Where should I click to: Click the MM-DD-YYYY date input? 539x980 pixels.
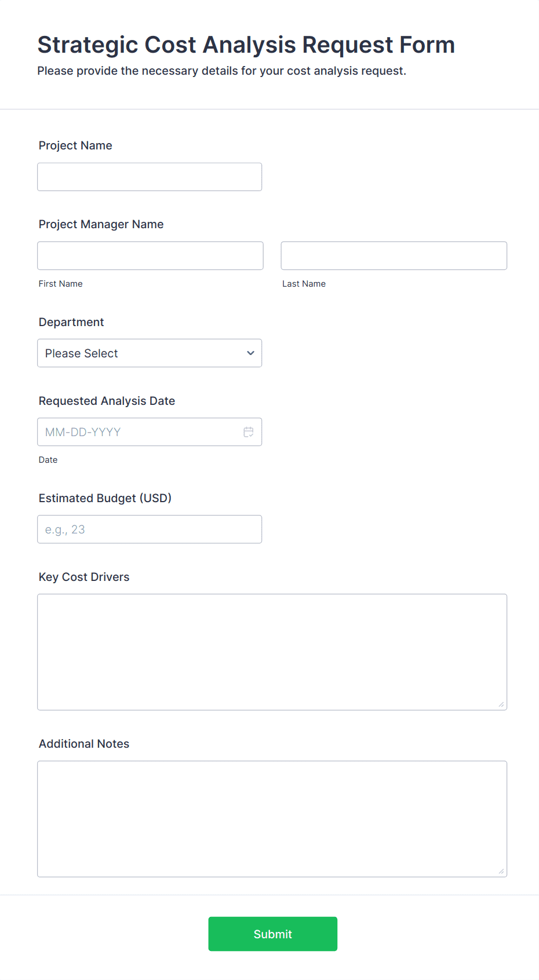tap(150, 432)
